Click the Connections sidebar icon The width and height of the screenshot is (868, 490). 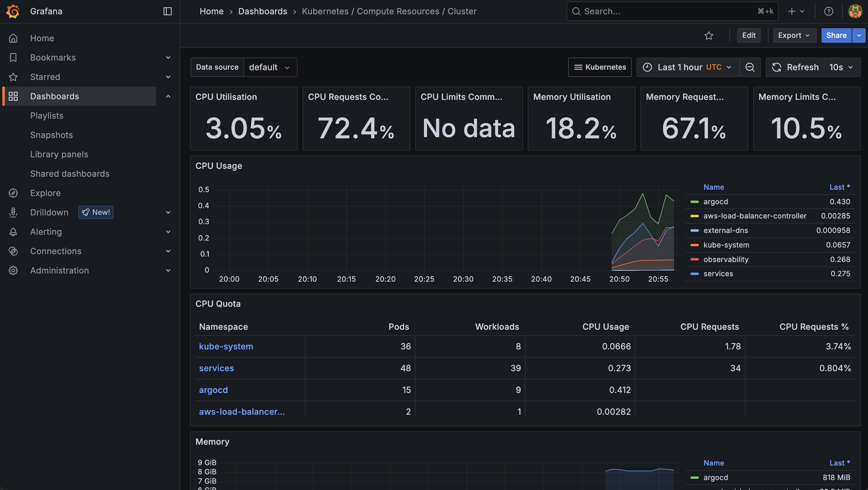pyautogui.click(x=13, y=251)
